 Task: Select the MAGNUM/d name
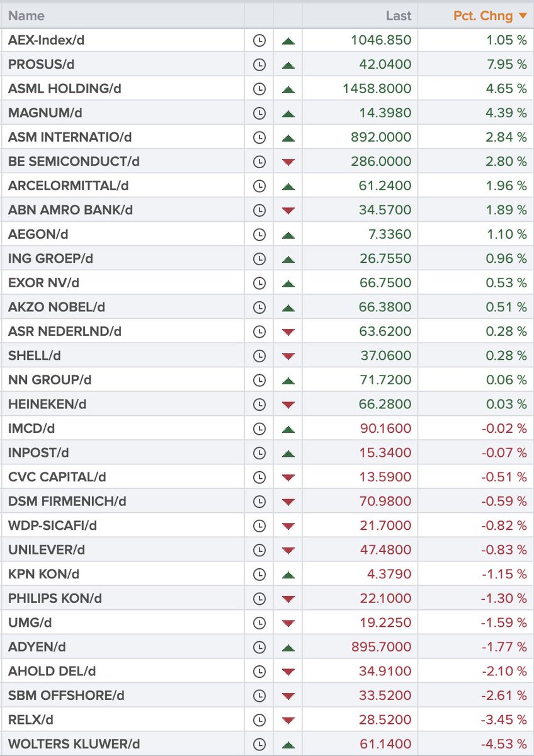pos(46,113)
